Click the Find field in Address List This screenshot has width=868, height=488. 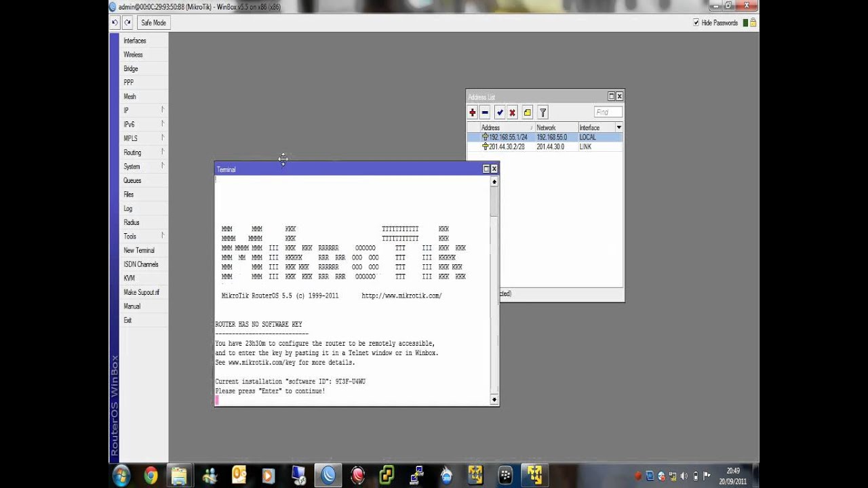[x=608, y=113]
